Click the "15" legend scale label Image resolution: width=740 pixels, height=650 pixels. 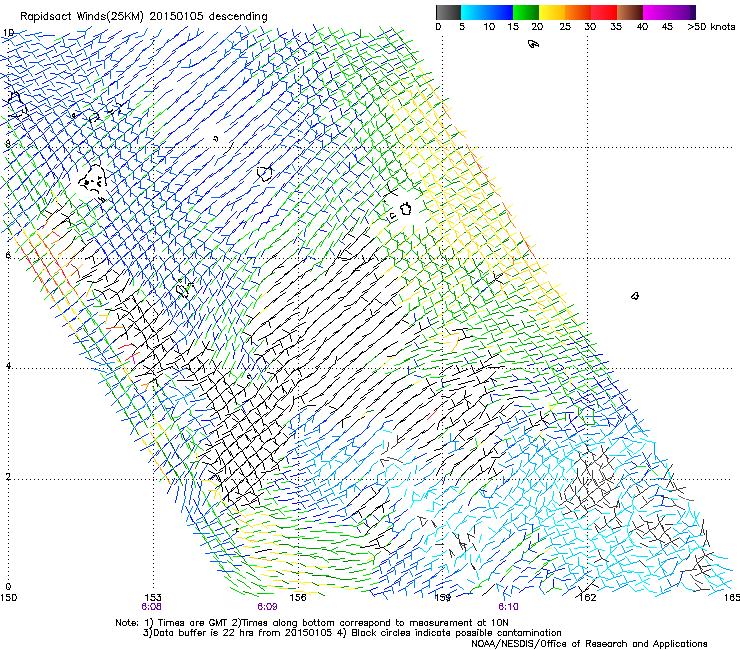(x=513, y=27)
